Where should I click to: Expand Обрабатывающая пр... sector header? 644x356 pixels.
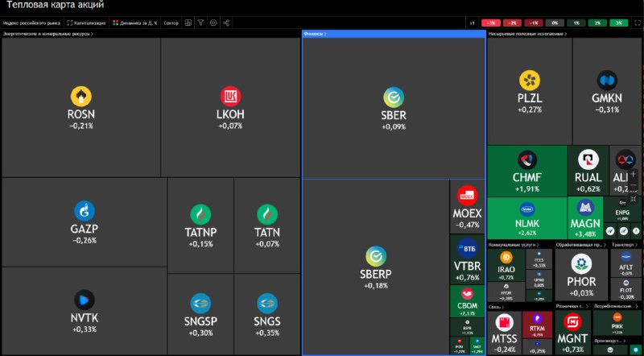pyautogui.click(x=581, y=245)
